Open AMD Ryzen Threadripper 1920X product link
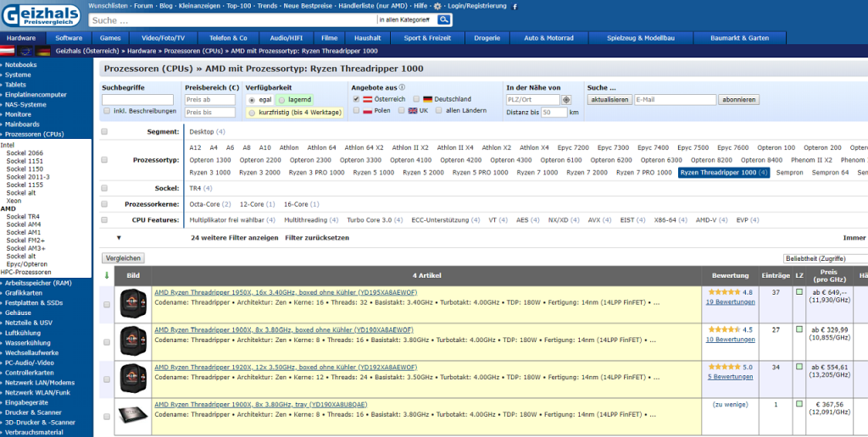Screen dimensions: 868x437 click(x=286, y=368)
